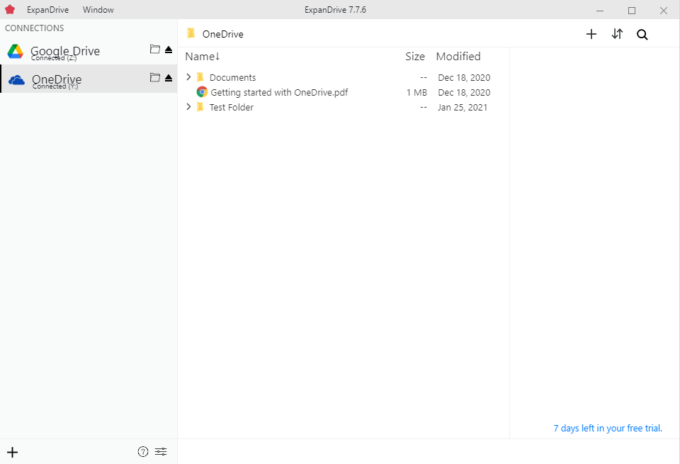Viewport: 680px width, 464px height.
Task: Click the OneDrive cloud logo icon
Action: (x=16, y=80)
